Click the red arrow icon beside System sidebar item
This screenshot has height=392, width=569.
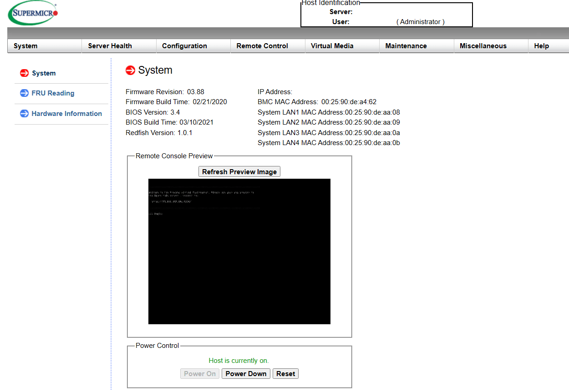point(25,73)
